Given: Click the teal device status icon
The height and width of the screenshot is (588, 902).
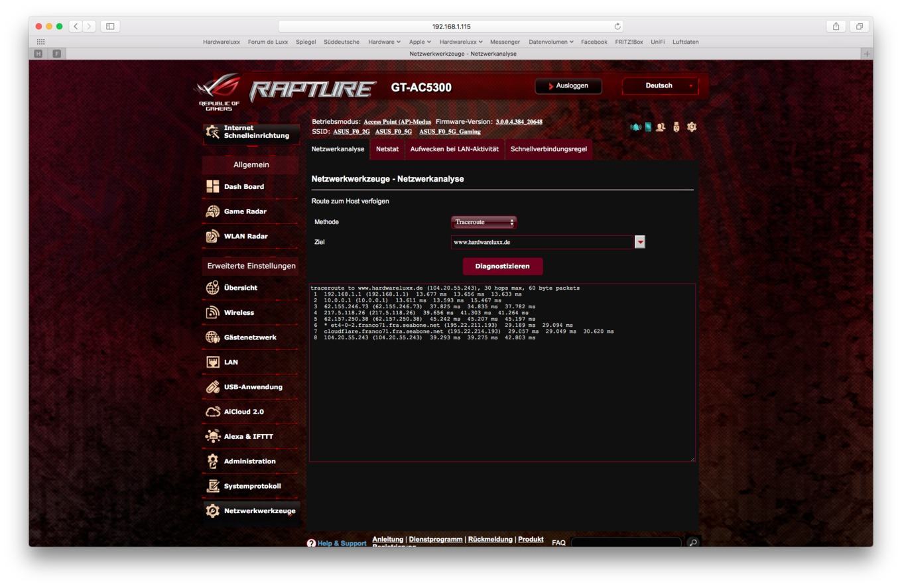Looking at the screenshot, I should [x=648, y=127].
